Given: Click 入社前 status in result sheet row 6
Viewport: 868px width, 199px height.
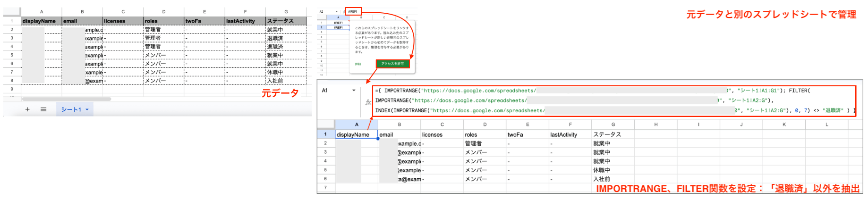Looking at the screenshot, I should (x=613, y=179).
